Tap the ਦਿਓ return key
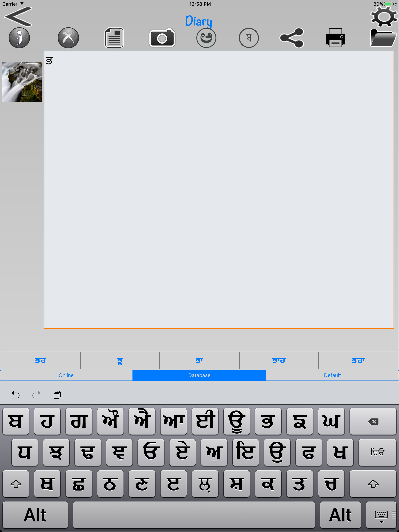 pos(377,453)
